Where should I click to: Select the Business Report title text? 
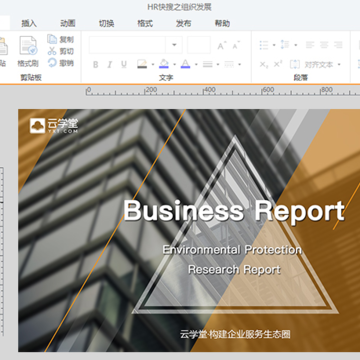click(234, 211)
